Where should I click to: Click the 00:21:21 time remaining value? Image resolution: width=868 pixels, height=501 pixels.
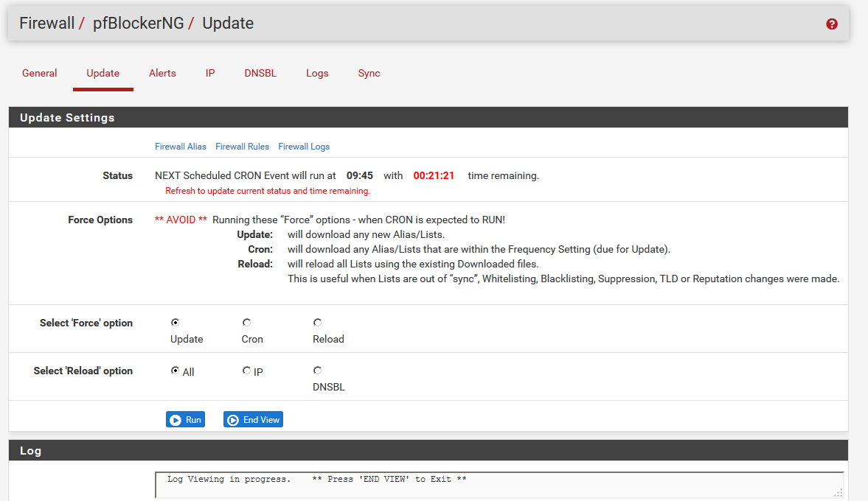click(434, 176)
